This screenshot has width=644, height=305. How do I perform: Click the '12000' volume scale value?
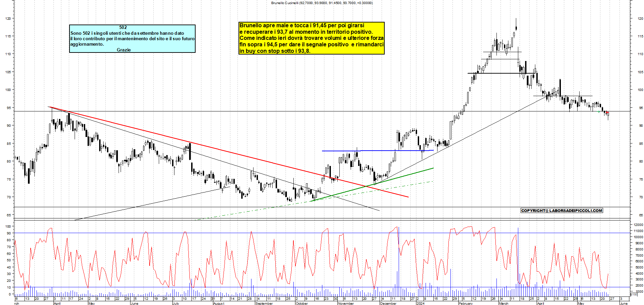pyautogui.click(x=638, y=225)
